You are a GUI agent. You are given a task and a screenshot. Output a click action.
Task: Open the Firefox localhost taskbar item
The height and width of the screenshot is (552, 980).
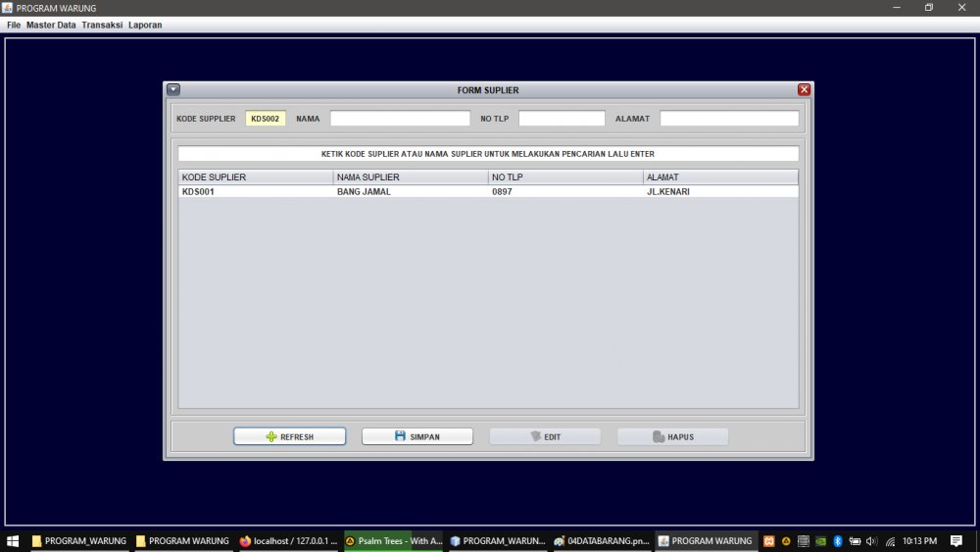coord(288,541)
